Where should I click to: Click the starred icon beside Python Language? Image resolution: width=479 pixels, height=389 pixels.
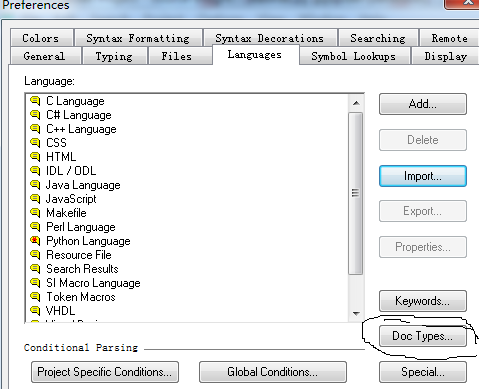click(x=35, y=241)
